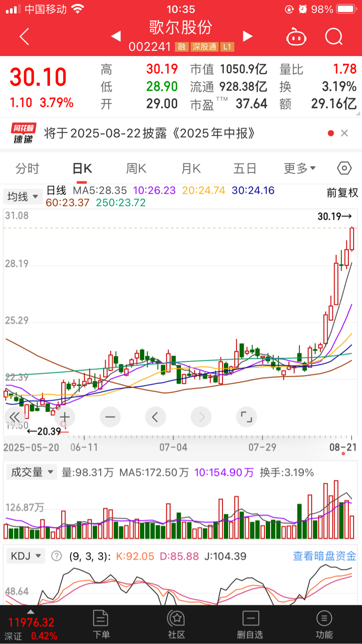Tap the 20.39 low price marker
This screenshot has width=362, height=644.
44,431
